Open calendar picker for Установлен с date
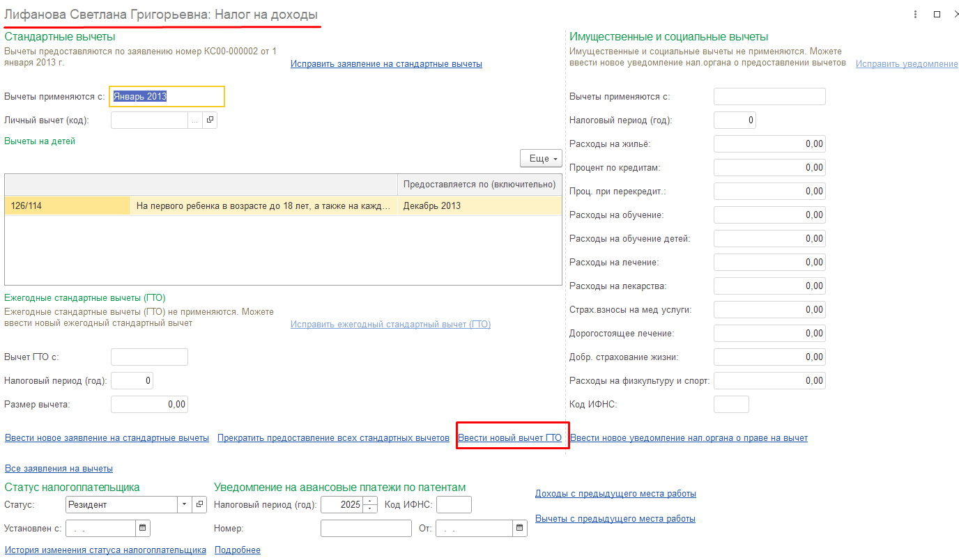 [142, 529]
